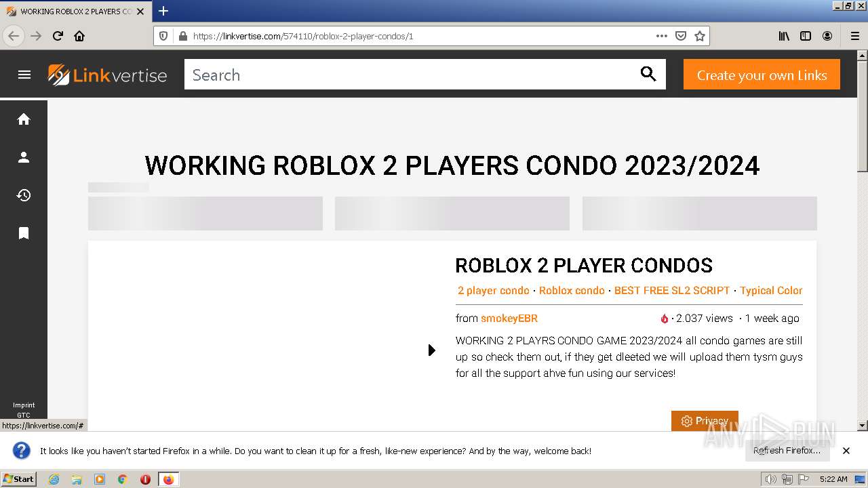This screenshot has width=868, height=488.
Task: Open the Roblox condo tag
Action: tap(572, 290)
